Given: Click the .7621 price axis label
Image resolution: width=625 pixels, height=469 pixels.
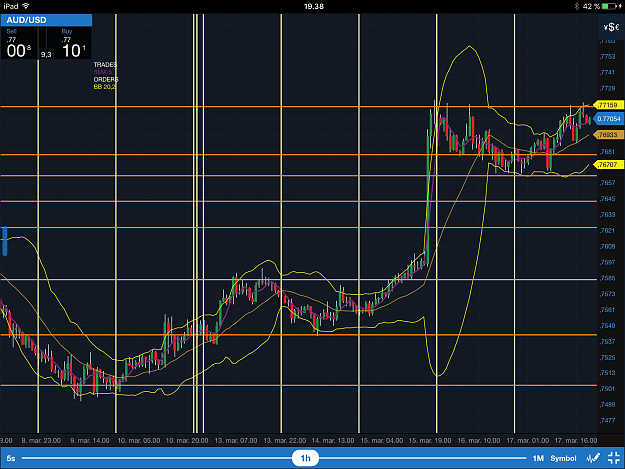Looking at the screenshot, I should pyautogui.click(x=607, y=230).
